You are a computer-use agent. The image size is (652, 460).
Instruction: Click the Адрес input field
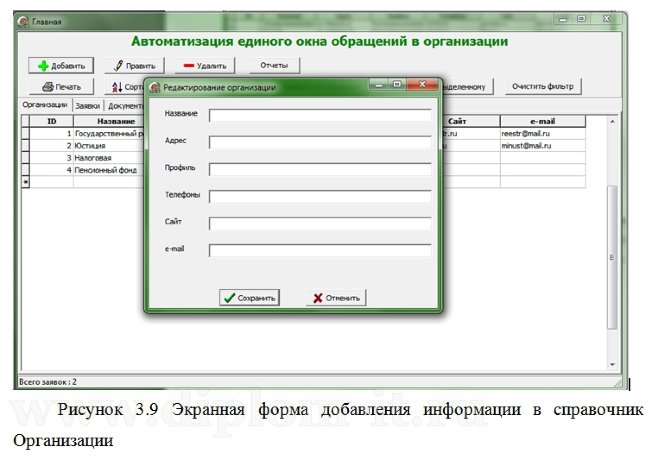coord(320,142)
